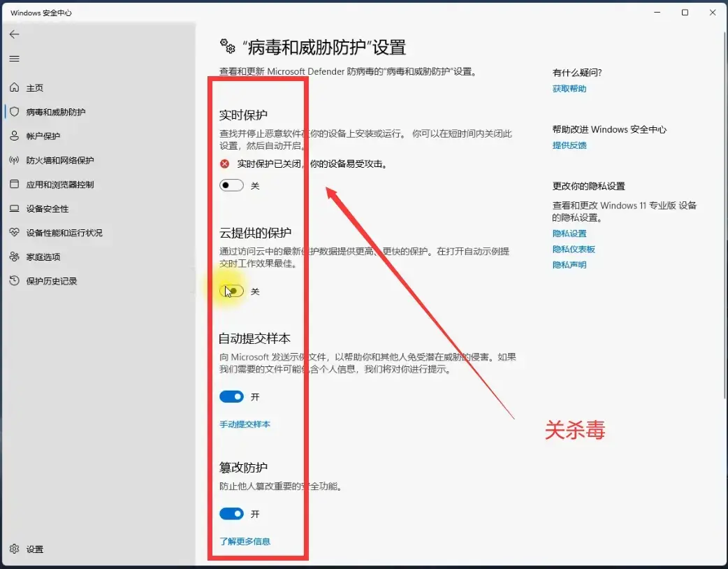Open the 隐私仪表板 link
This screenshot has height=569, width=728.
coord(574,250)
